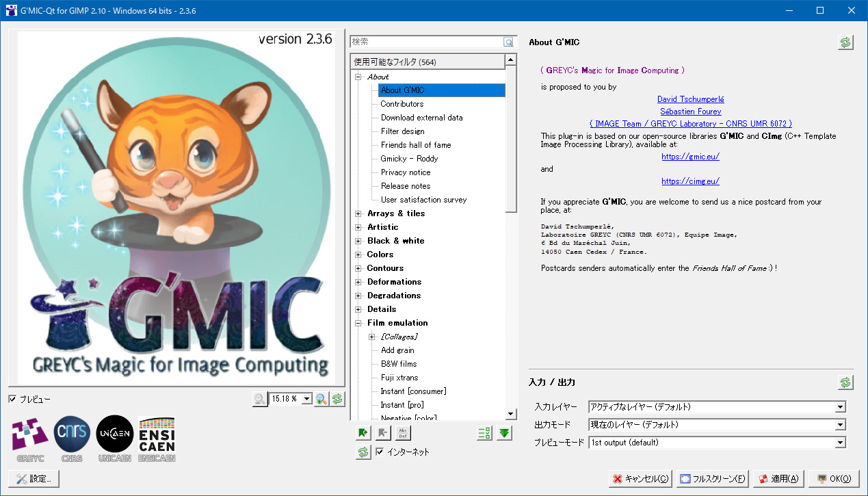Click the 設定 button
This screenshot has width=868, height=496.
pyautogui.click(x=34, y=478)
